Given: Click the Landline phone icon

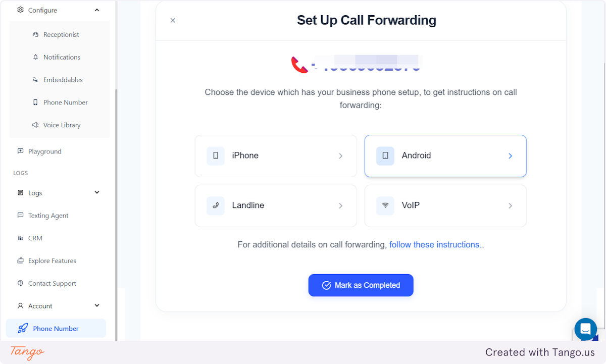Looking at the screenshot, I should (216, 205).
